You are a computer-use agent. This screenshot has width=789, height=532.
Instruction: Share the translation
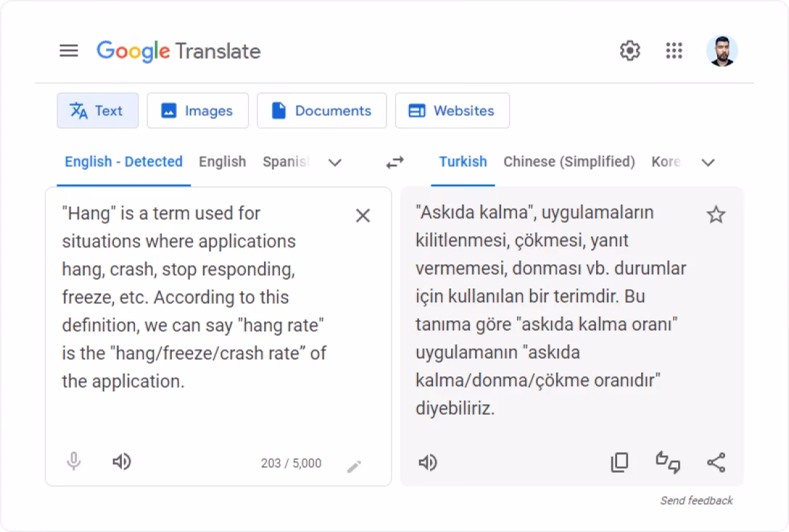coord(716,462)
